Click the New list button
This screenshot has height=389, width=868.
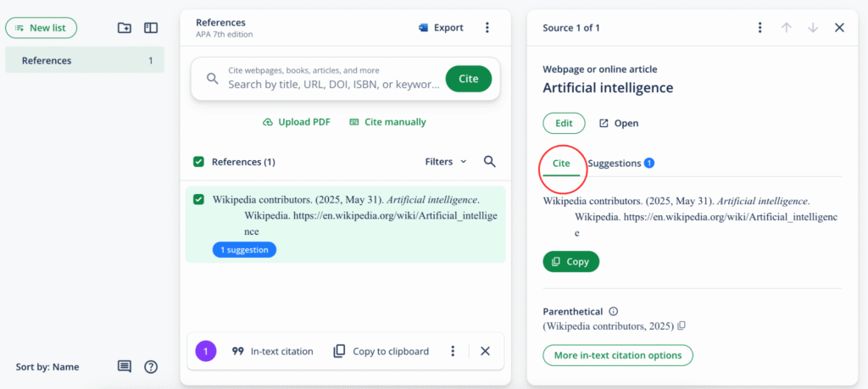click(41, 28)
